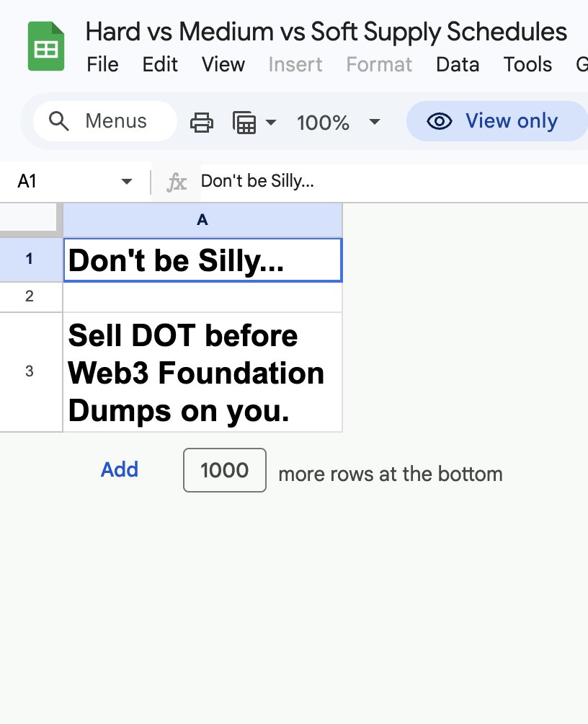Open the Data menu
This screenshot has width=588, height=724.
pyautogui.click(x=458, y=64)
